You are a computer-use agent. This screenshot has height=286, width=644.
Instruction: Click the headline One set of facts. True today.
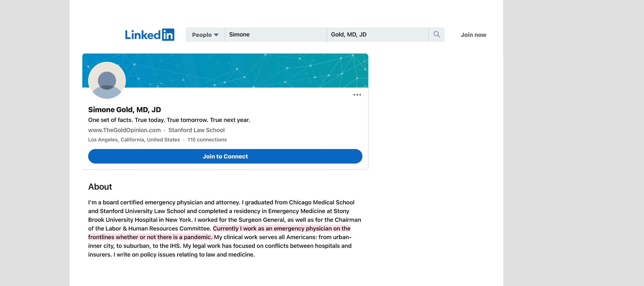[169, 120]
